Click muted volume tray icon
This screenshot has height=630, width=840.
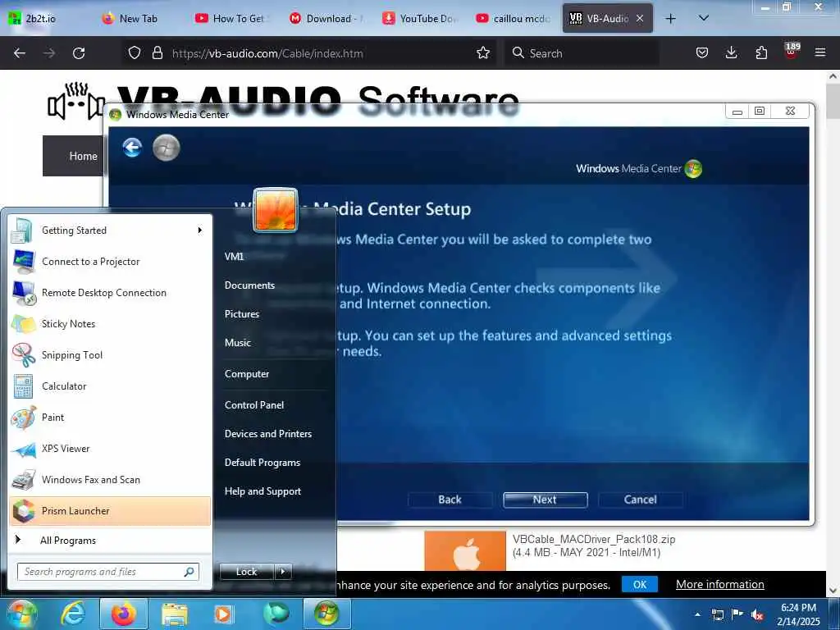point(757,615)
